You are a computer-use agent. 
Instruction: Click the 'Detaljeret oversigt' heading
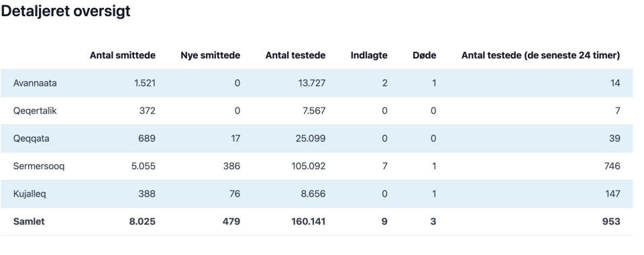click(65, 11)
